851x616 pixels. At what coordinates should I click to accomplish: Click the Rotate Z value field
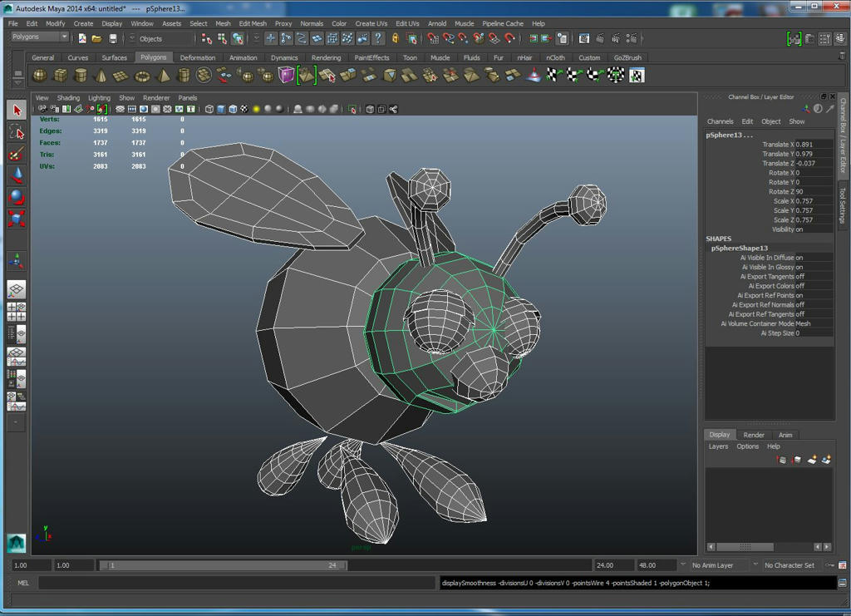(x=814, y=191)
